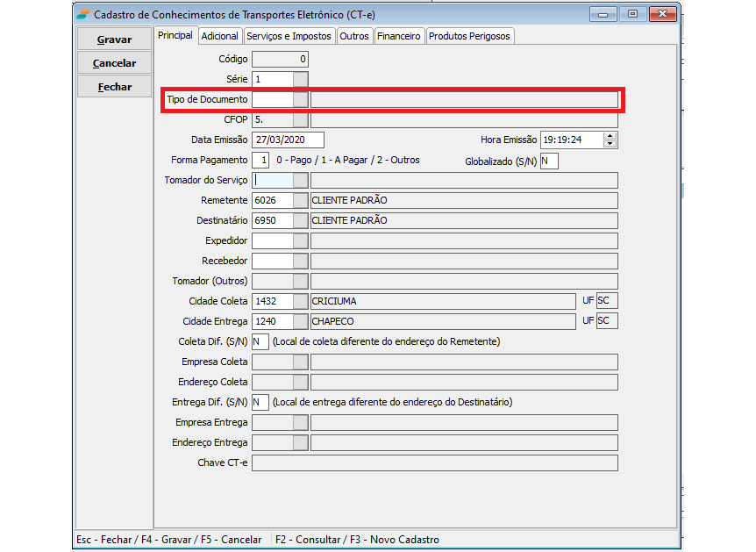
Task: Click the Remetente search button
Action: coord(301,200)
